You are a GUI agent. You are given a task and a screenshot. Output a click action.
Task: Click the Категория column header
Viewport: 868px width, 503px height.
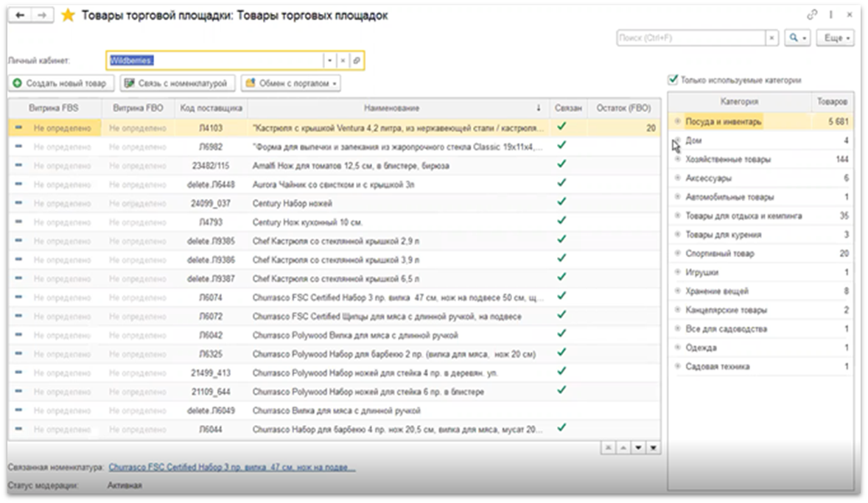tap(740, 102)
